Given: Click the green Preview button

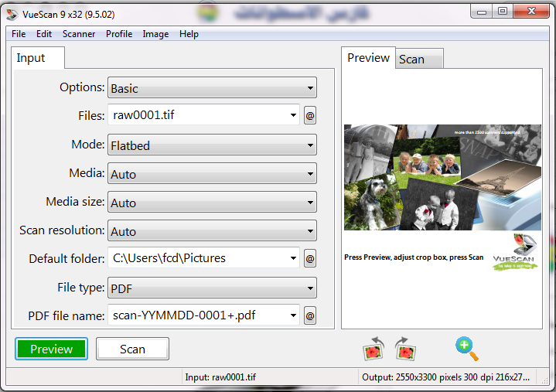Looking at the screenshot, I should pyautogui.click(x=51, y=349).
